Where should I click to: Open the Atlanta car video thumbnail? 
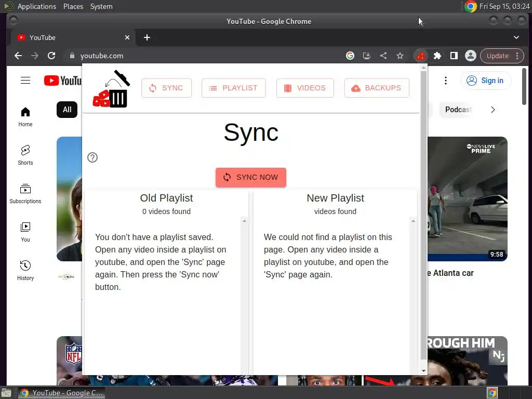tap(468, 199)
